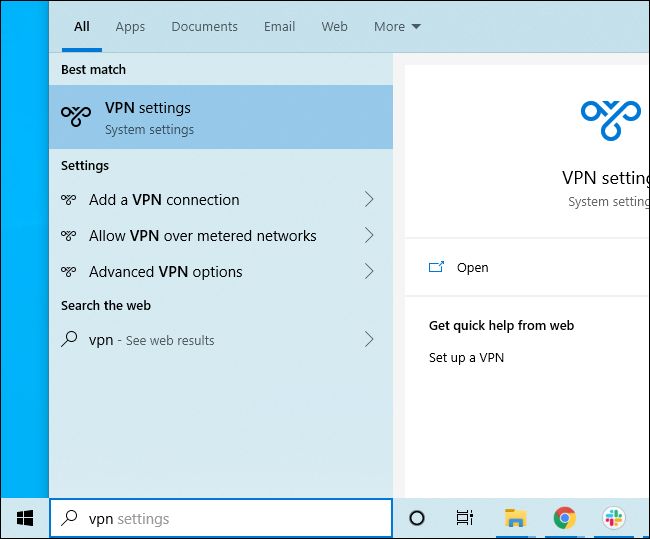
Task: Launch File Explorer from the taskbar
Action: [x=515, y=518]
